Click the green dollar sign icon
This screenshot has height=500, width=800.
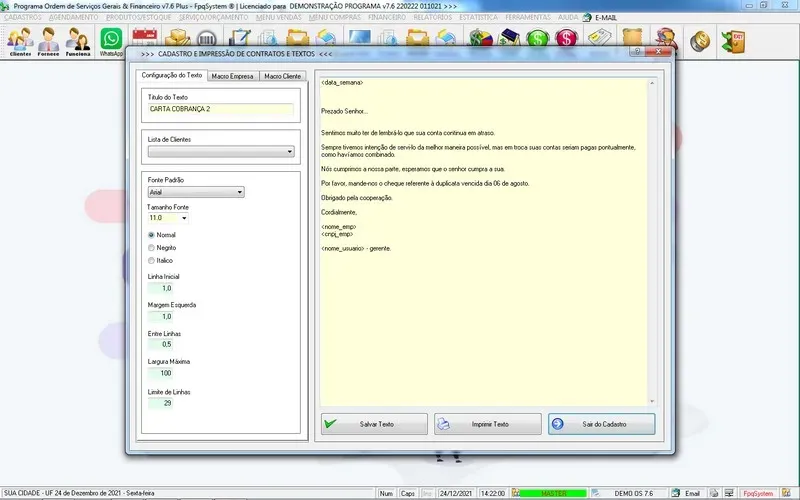(x=540, y=40)
